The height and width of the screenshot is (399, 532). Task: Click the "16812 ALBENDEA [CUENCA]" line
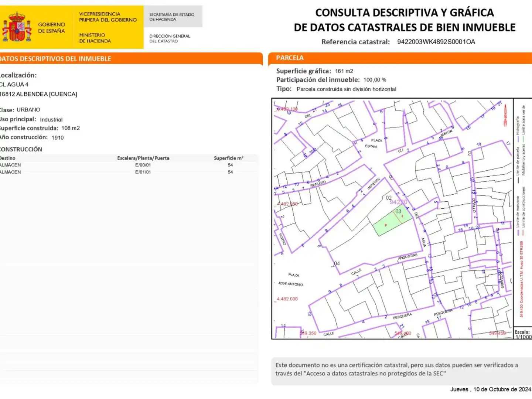pyautogui.click(x=38, y=94)
